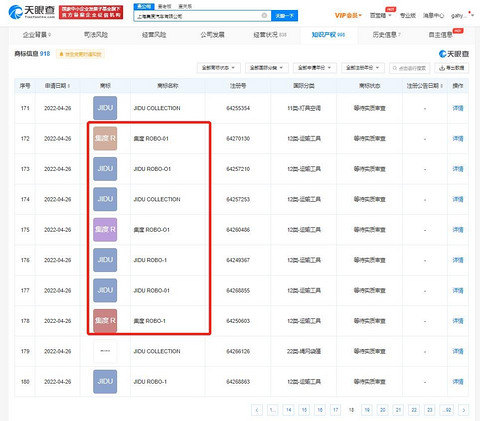Click the red trademark image in row 178
This screenshot has height=421, width=480.
point(105,321)
